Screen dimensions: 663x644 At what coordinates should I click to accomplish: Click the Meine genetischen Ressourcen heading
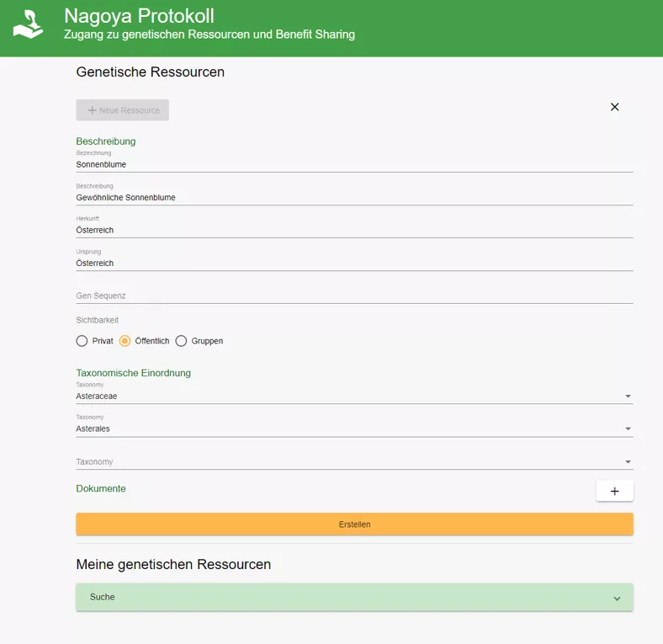click(x=173, y=564)
